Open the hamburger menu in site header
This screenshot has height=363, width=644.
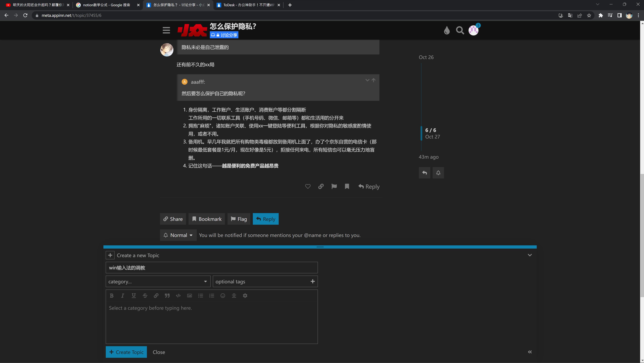tap(166, 30)
